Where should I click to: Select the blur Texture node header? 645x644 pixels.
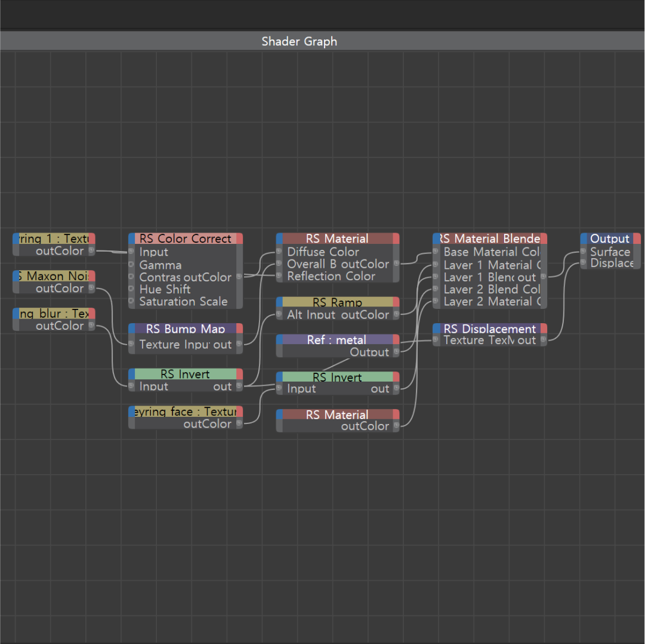point(54,314)
